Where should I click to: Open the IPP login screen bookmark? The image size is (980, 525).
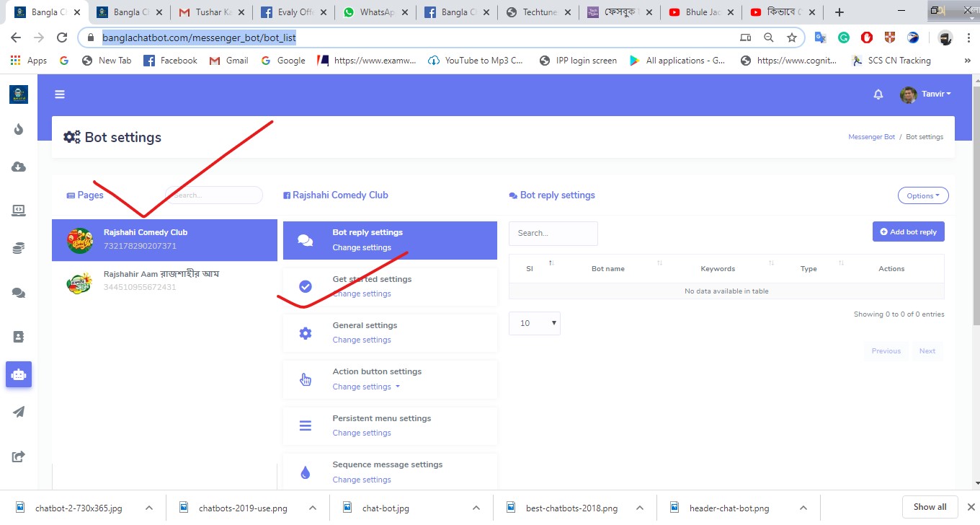coord(578,61)
